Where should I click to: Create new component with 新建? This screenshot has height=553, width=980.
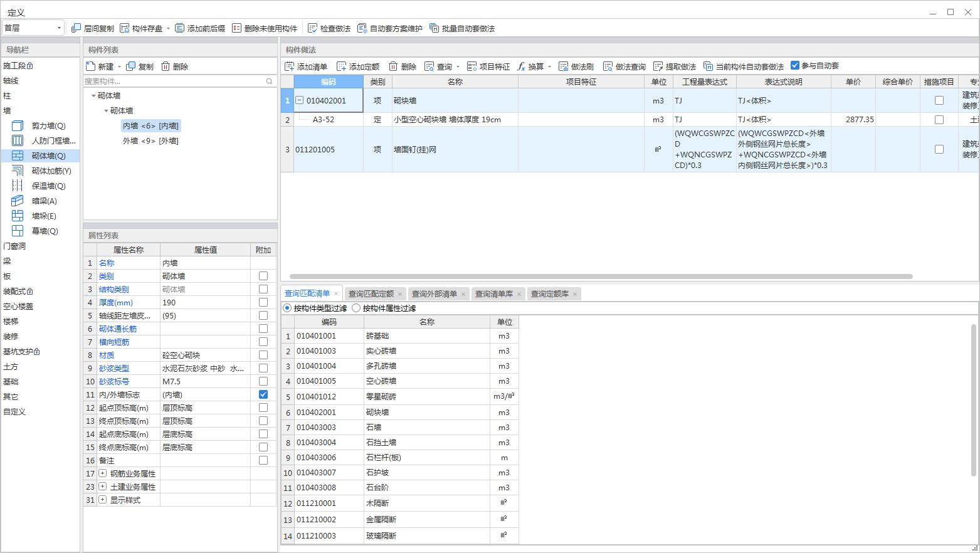100,66
